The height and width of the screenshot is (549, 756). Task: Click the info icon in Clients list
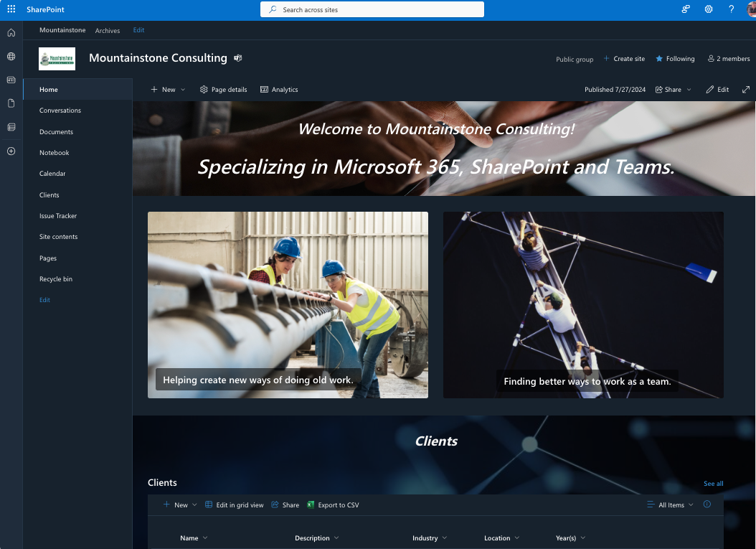click(x=707, y=505)
